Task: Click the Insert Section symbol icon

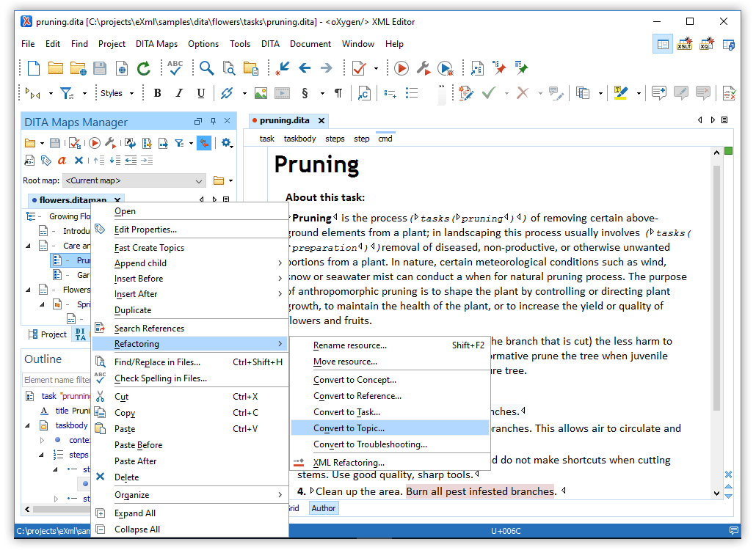Action: [305, 93]
